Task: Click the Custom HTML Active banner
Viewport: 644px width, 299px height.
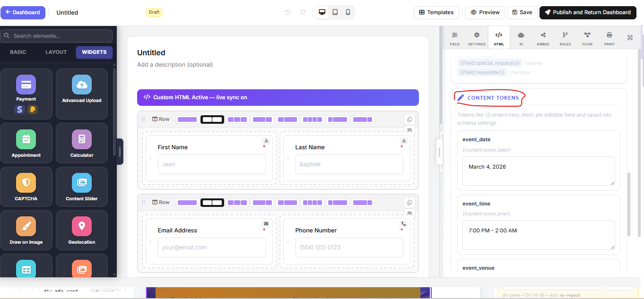Action: tap(278, 97)
